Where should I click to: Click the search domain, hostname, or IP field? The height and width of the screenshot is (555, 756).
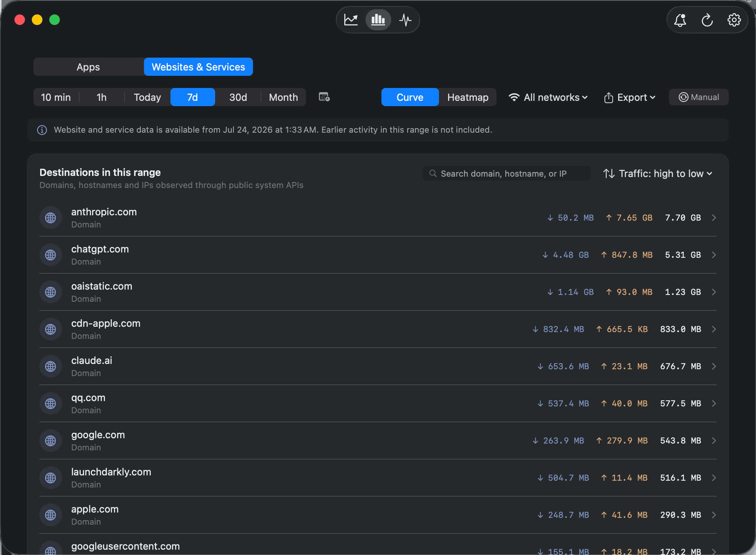507,173
